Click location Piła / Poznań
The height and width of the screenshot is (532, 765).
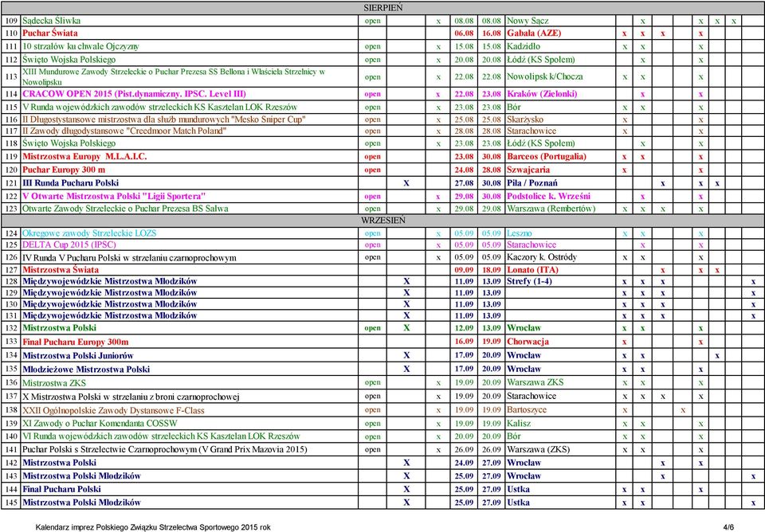pos(532,183)
